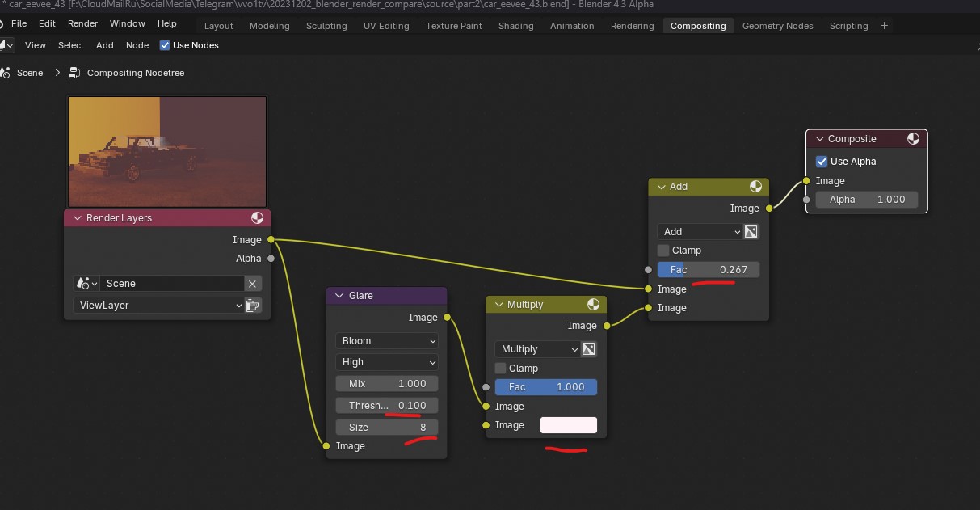
Task: Open the editor type selector icon
Action: click(x=6, y=45)
